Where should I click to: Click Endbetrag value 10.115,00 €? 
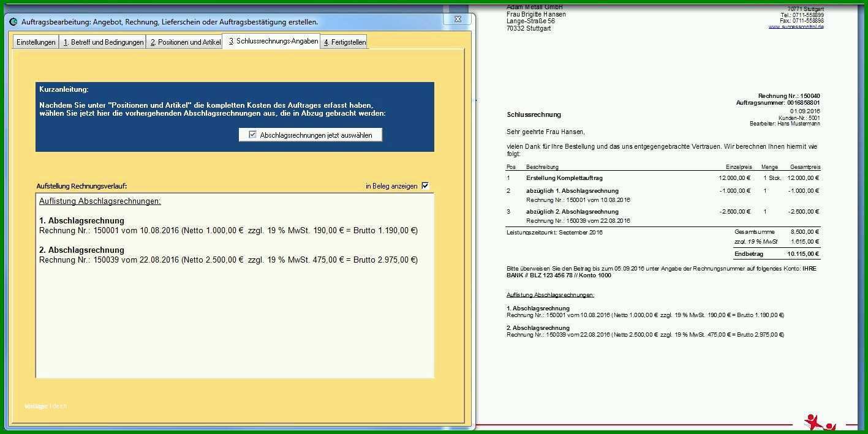803,253
